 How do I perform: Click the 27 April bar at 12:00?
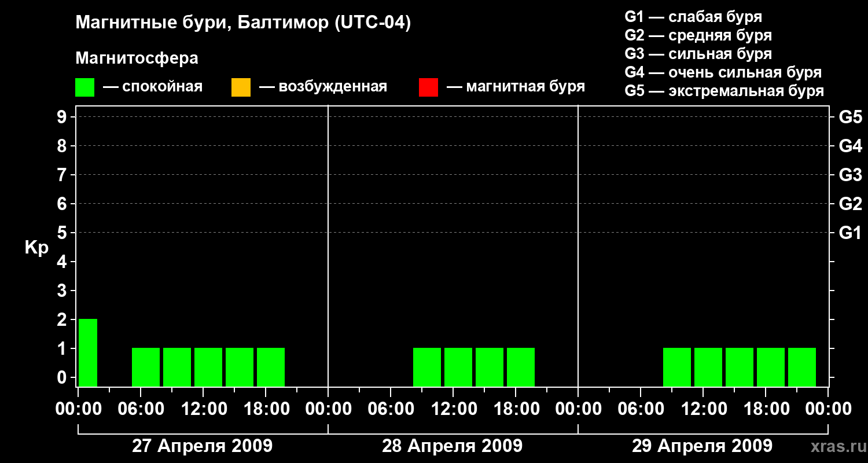pos(208,367)
